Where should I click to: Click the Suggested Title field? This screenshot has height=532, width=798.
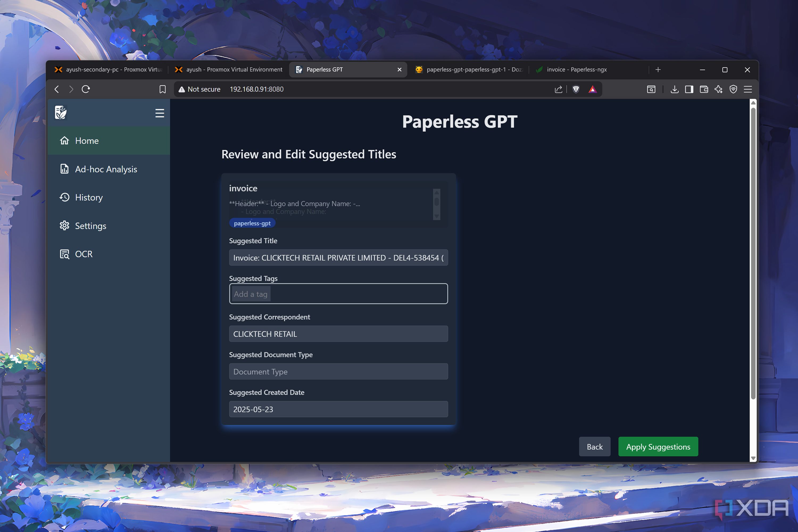338,257
